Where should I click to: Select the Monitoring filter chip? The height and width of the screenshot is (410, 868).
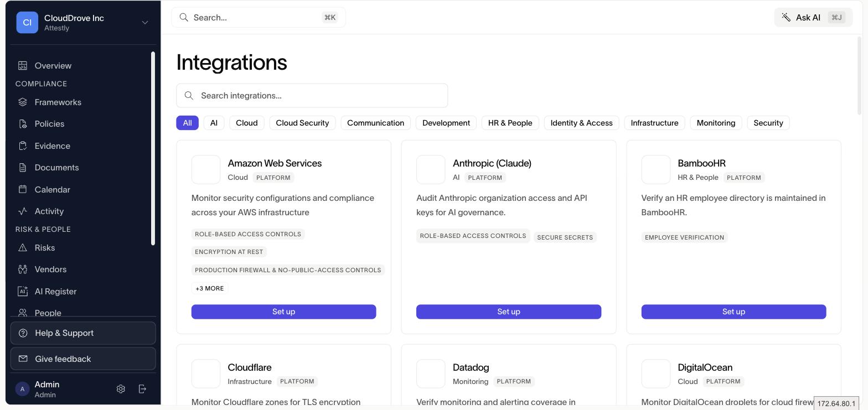tap(716, 123)
